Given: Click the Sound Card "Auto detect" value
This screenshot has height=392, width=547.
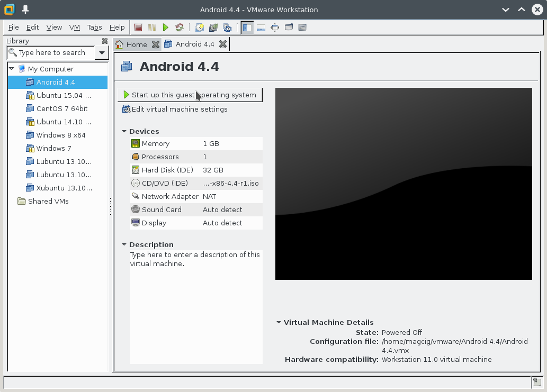Looking at the screenshot, I should coord(222,210).
